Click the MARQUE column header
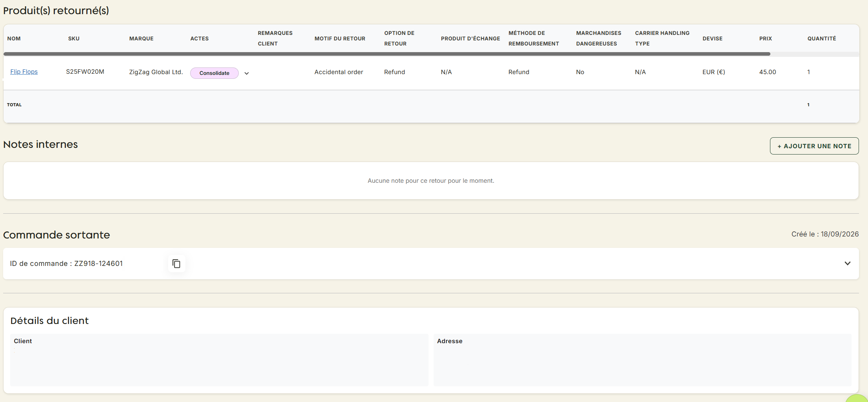 click(142, 38)
